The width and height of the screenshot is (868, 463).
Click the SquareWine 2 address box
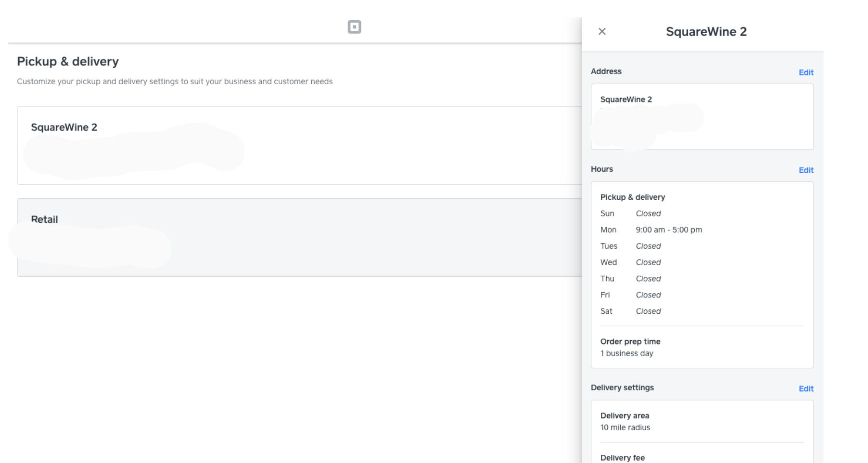(702, 116)
